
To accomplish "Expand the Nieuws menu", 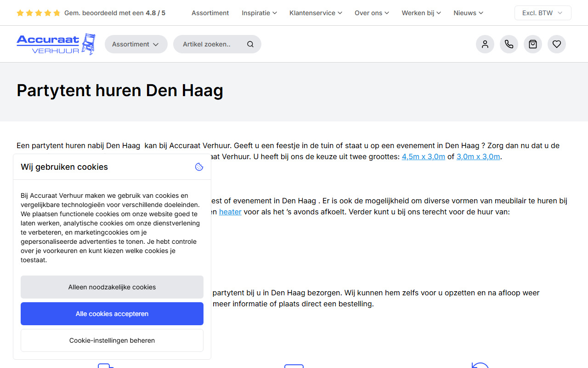I will pyautogui.click(x=469, y=13).
